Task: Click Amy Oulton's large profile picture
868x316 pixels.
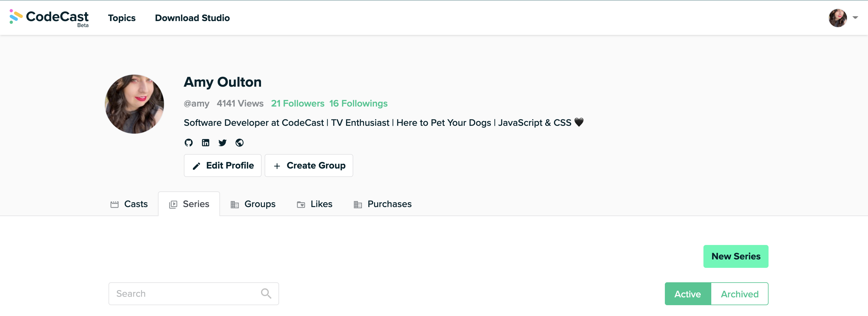Action: coord(134,104)
